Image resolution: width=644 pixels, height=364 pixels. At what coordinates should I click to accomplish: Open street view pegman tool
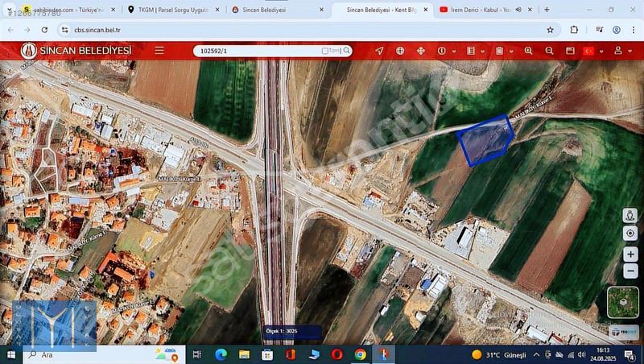[630, 216]
